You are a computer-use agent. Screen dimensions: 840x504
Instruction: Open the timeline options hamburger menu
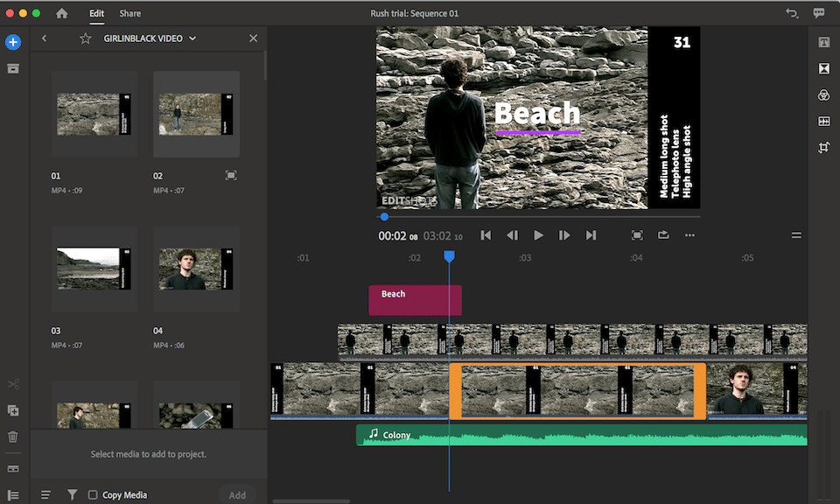click(x=796, y=234)
